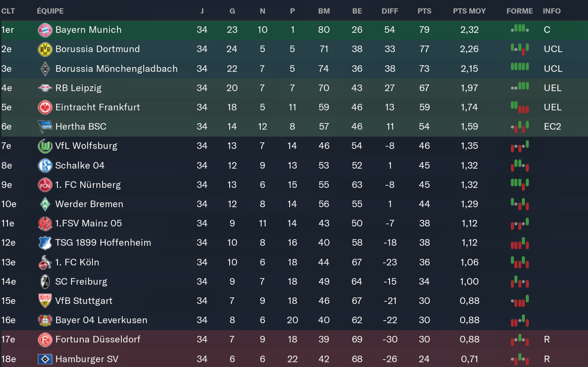Click the Schalke 04 badge icon
The image size is (588, 367).
pyautogui.click(x=45, y=166)
